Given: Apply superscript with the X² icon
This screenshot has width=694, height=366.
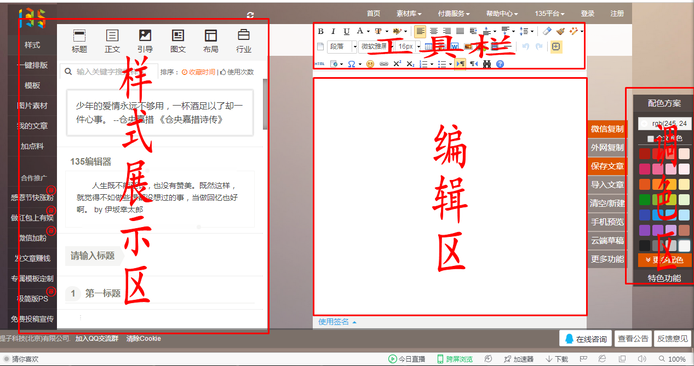Looking at the screenshot, I should pyautogui.click(x=397, y=64).
